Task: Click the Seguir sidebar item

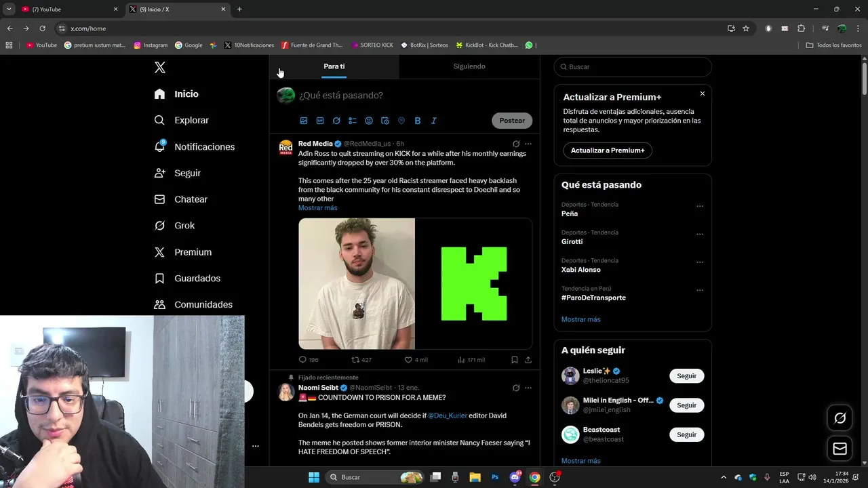Action: coord(177,173)
